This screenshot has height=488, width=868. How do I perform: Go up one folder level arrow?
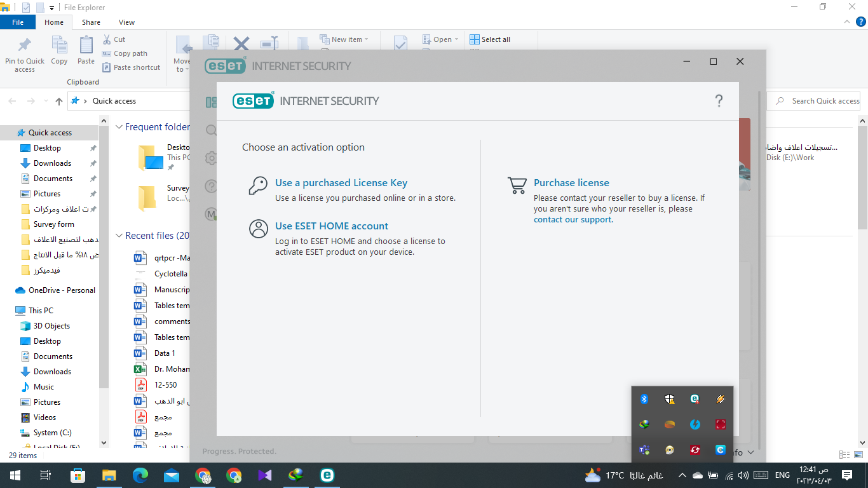click(x=59, y=101)
